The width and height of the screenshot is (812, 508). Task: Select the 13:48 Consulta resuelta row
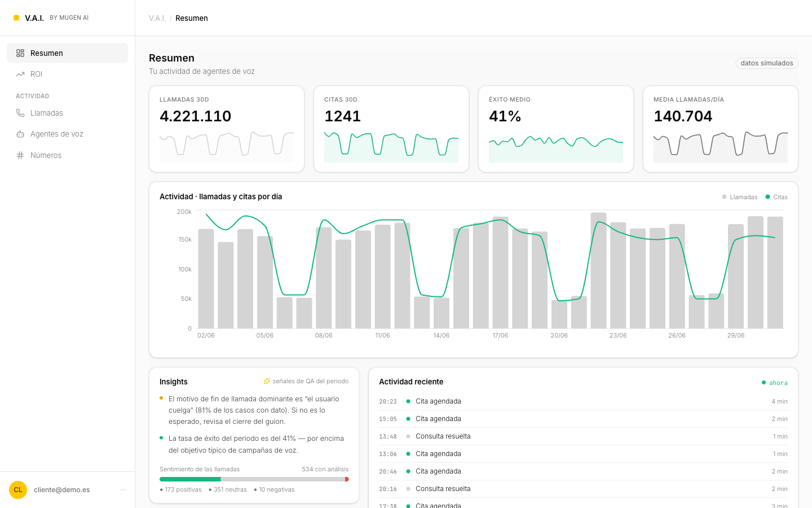(x=583, y=436)
